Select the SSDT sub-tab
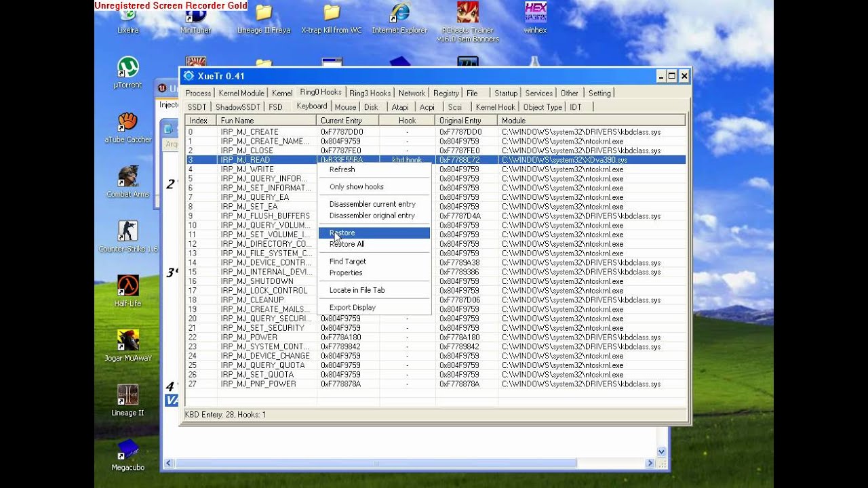This screenshot has height=488, width=868. [x=197, y=107]
